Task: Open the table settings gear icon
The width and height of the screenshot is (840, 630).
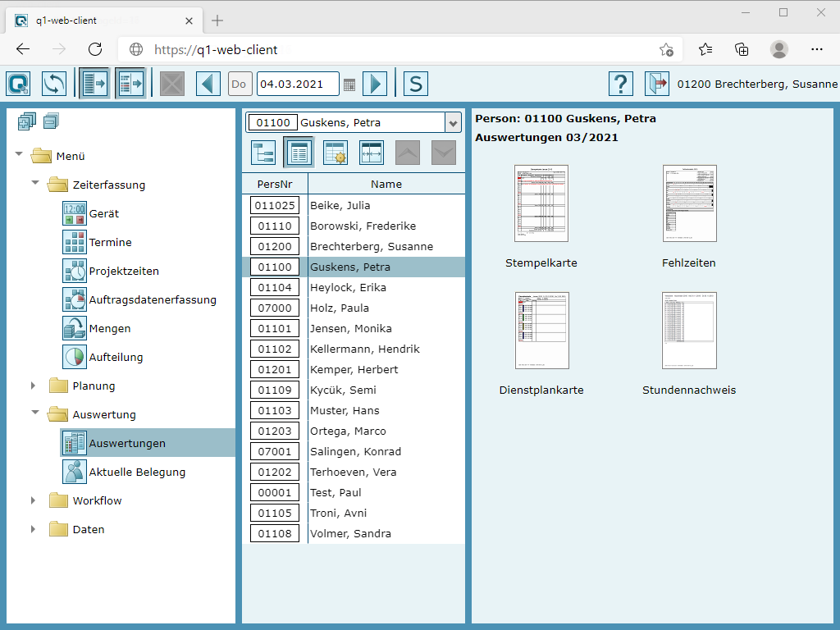Action: tap(336, 153)
